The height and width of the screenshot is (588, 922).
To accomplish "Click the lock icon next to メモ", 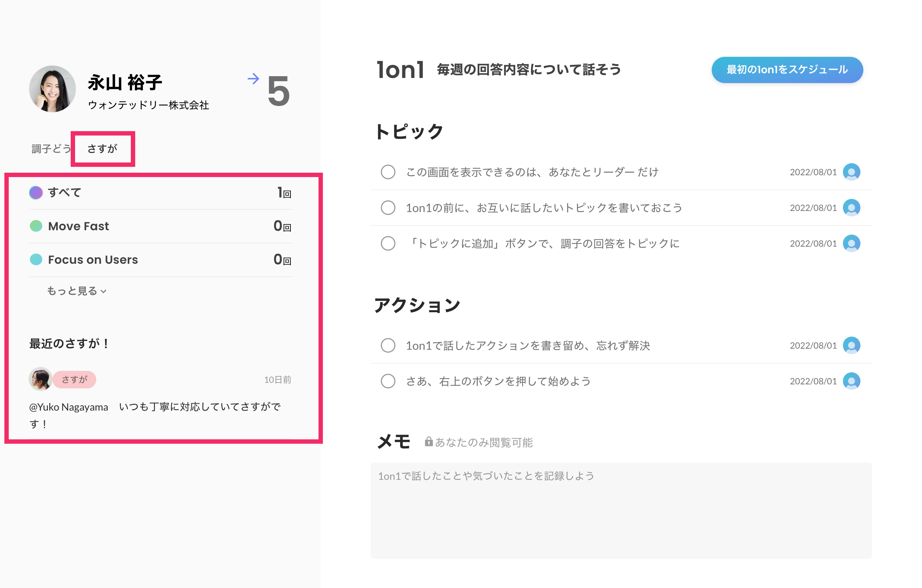I will tap(429, 442).
